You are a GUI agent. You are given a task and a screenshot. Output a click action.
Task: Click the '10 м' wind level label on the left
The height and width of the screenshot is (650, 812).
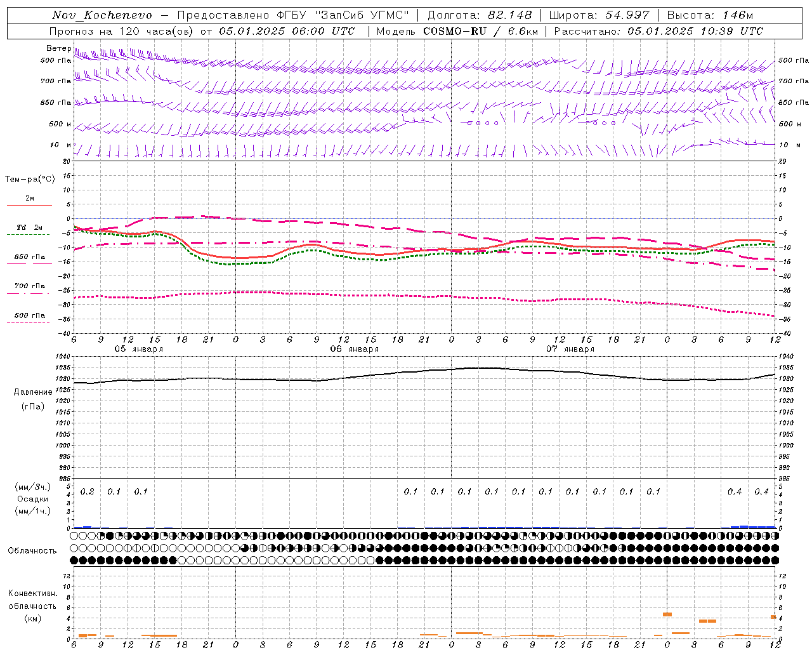click(61, 145)
